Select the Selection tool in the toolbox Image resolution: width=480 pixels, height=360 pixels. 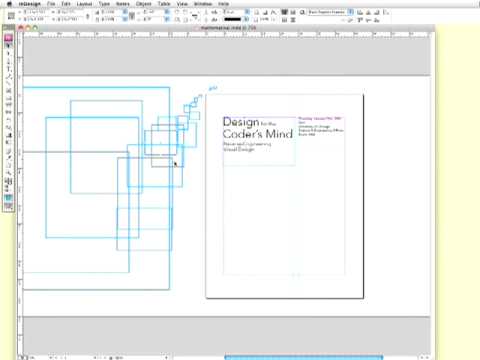click(9, 46)
